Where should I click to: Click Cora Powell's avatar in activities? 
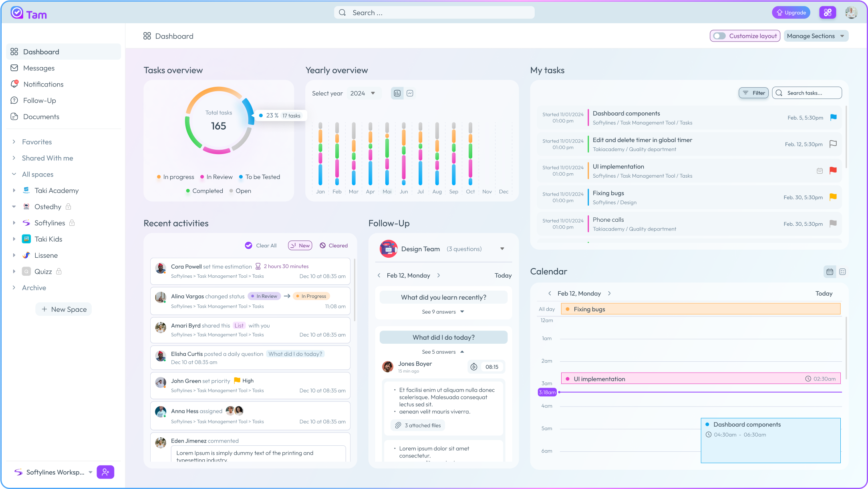tap(161, 269)
